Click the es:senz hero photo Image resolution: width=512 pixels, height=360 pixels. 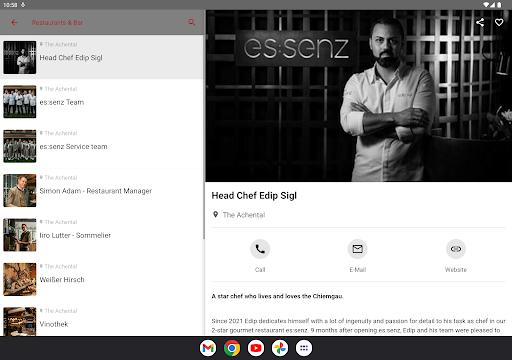point(359,96)
